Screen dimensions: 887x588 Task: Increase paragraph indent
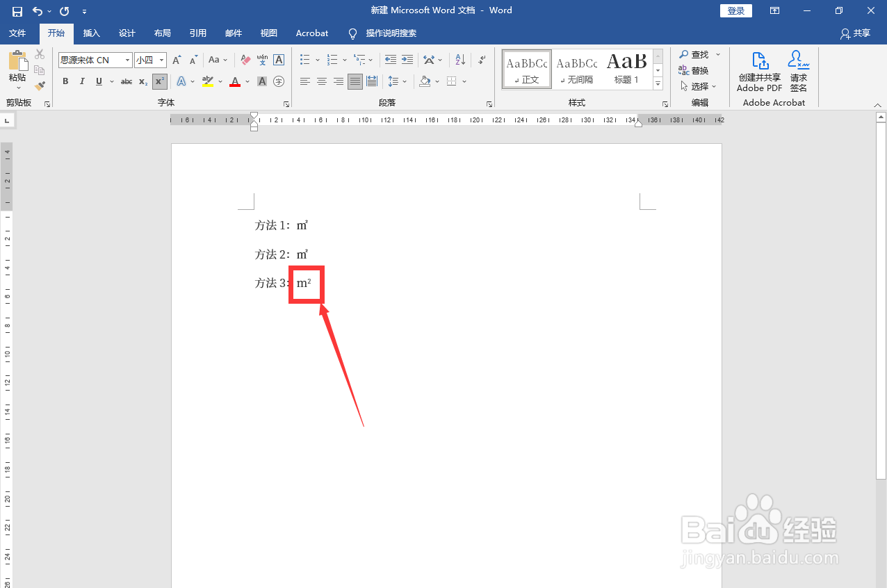tap(407, 60)
